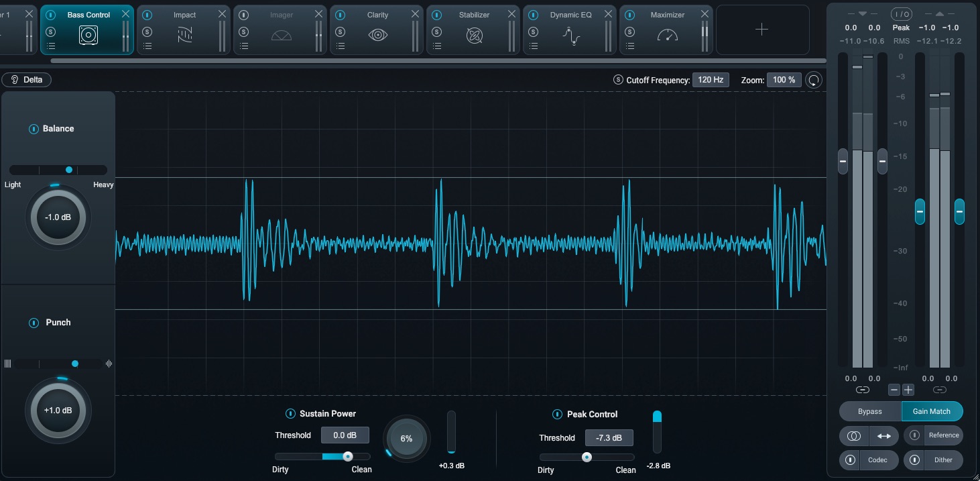Click the Peak Control Dirty-Clean slider handle
The width and height of the screenshot is (980, 481).
click(587, 457)
